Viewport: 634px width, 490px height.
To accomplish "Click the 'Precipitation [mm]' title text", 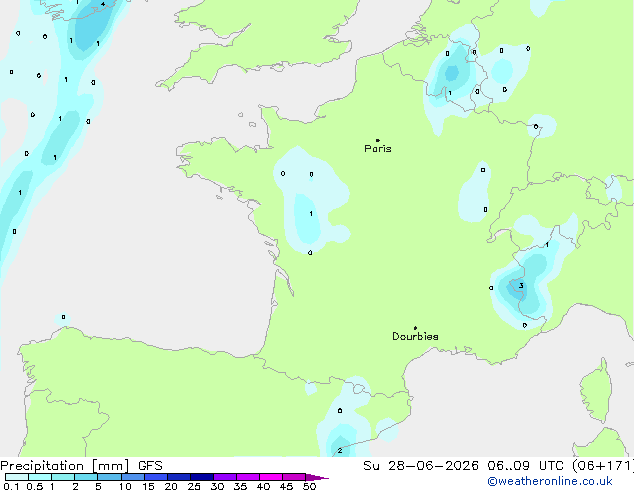I will pyautogui.click(x=65, y=466).
